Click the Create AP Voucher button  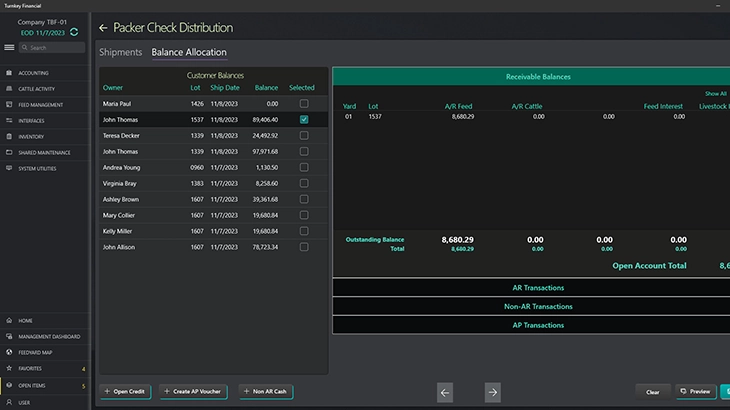pos(193,391)
